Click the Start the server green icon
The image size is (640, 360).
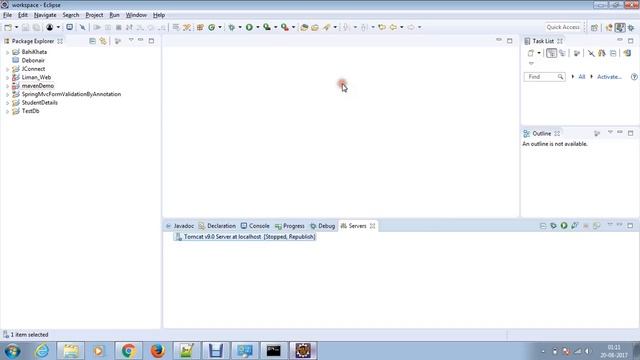click(x=564, y=226)
